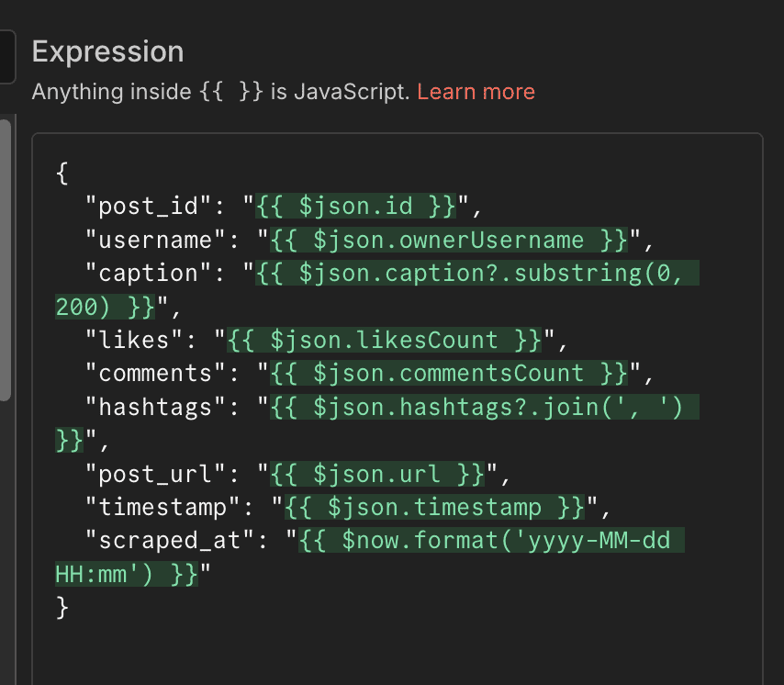Click the "username" key text

point(150,241)
